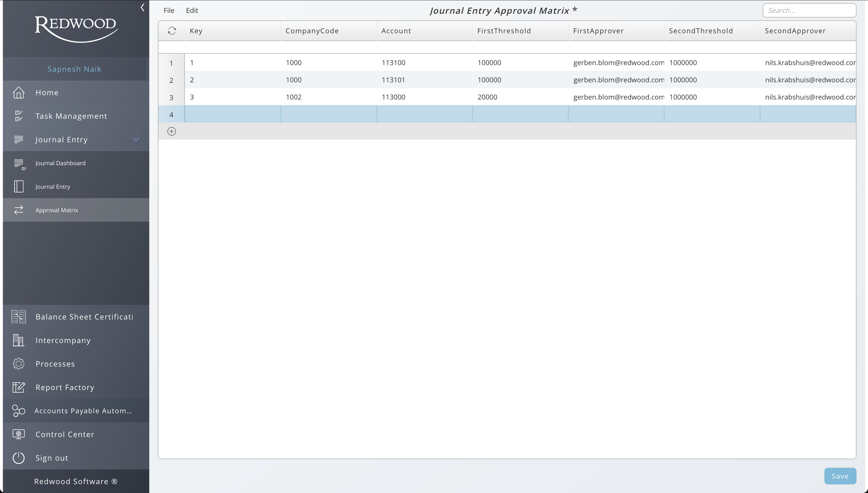The image size is (868, 493).
Task: Click the Control Center monitor icon
Action: coord(19,434)
